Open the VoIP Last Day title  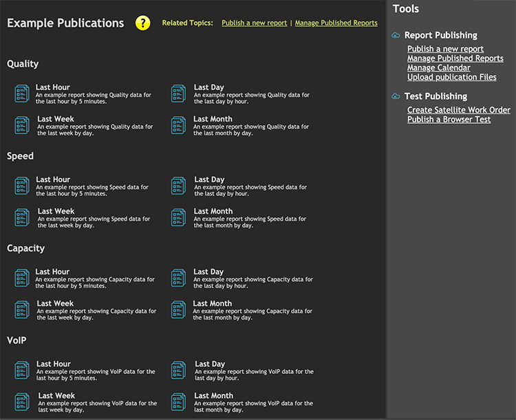210,364
